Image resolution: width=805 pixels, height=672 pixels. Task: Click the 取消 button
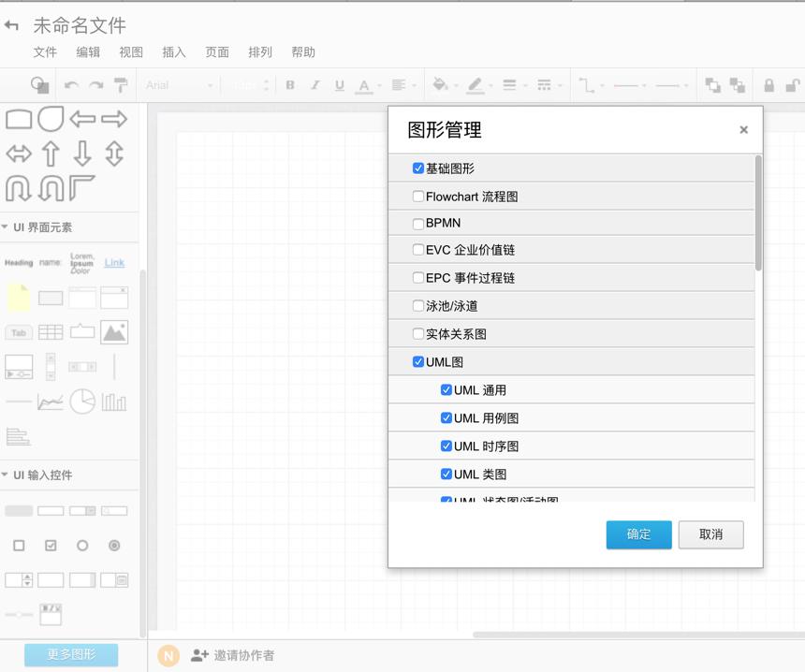[x=711, y=534]
